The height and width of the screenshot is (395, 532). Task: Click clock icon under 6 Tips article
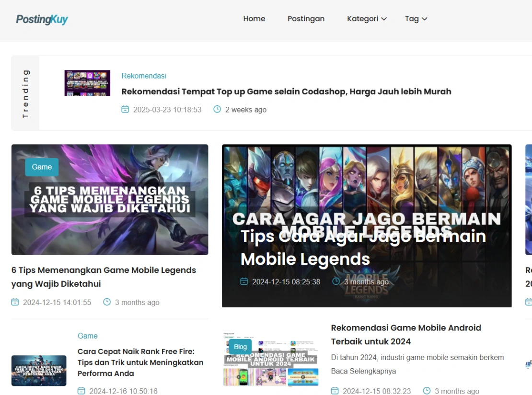107,302
